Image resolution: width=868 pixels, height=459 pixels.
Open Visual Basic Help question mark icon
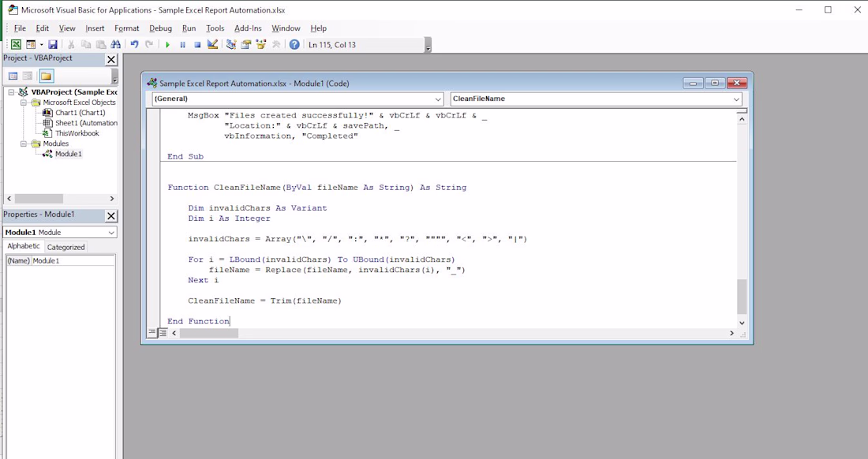click(294, 45)
